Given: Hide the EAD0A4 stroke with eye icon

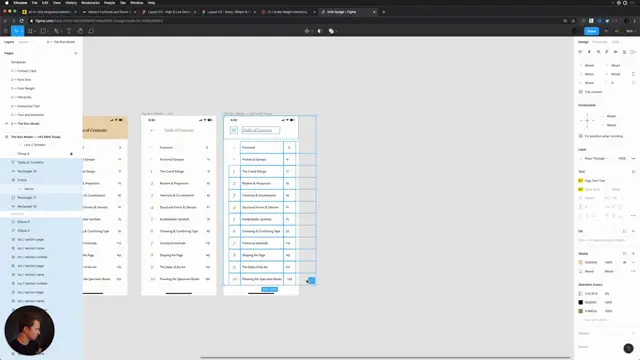Looking at the screenshot, I should point(624,262).
